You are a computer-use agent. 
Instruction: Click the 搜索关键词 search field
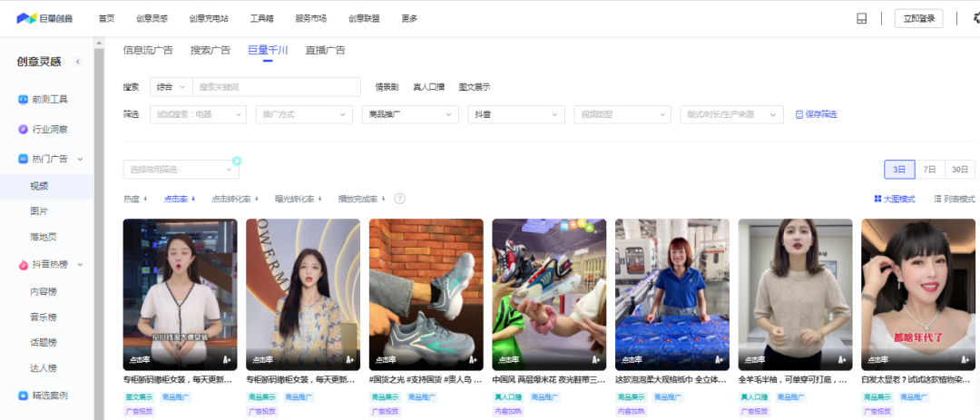(277, 87)
